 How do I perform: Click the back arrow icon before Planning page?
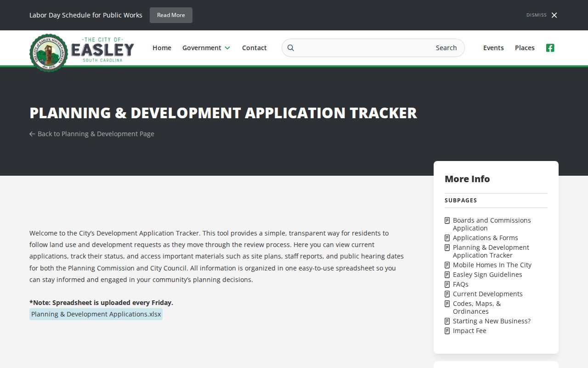(x=32, y=134)
